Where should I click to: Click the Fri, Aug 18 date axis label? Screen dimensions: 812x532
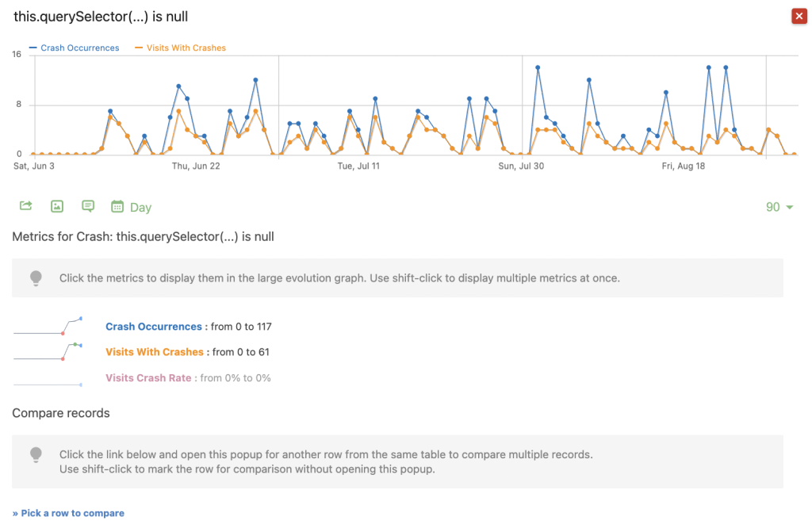tap(684, 166)
